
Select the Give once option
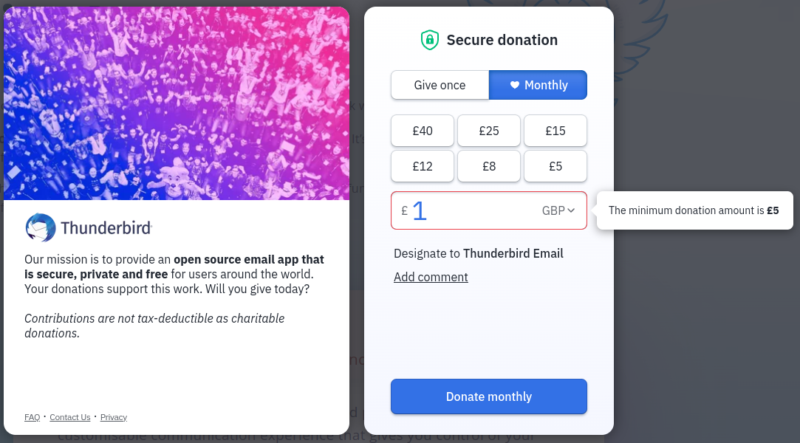(x=440, y=86)
